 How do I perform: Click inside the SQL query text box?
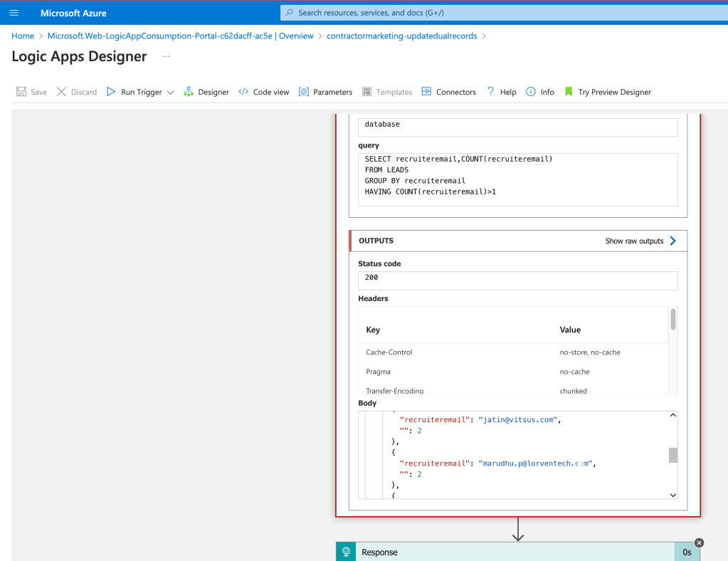point(517,179)
